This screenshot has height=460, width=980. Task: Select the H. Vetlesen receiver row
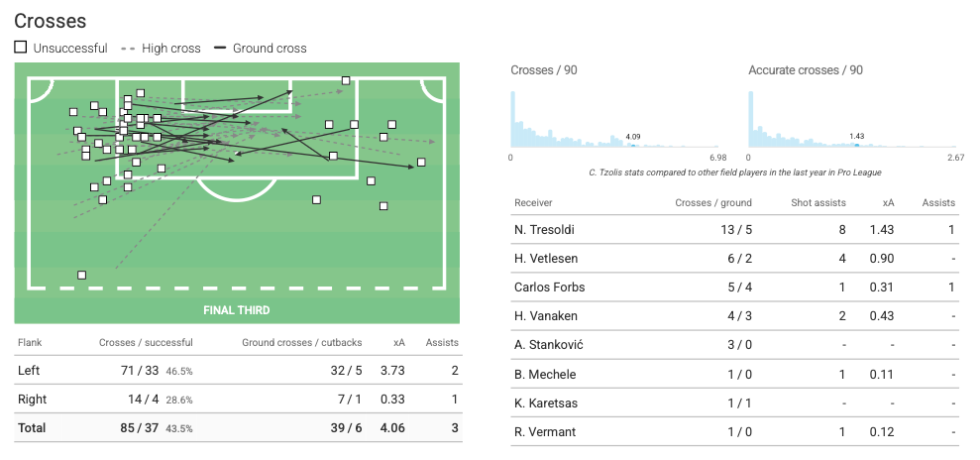point(734,258)
